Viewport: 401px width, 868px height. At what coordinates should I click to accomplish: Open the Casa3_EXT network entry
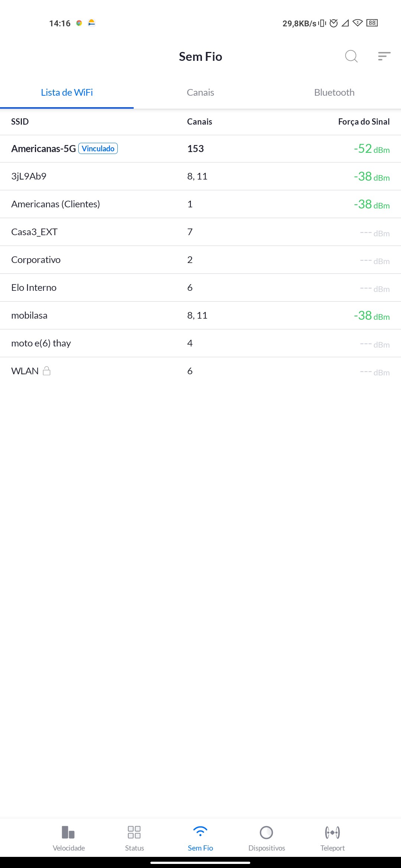[x=34, y=232]
